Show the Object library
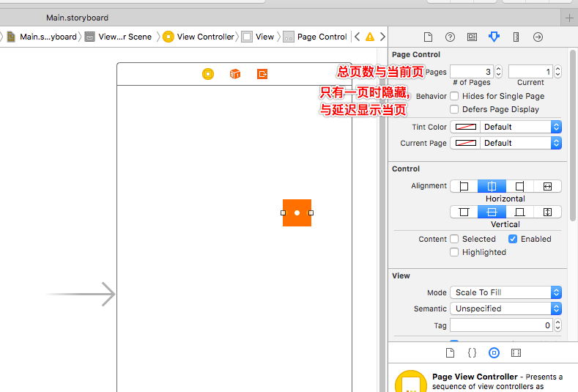This screenshot has width=578, height=392. click(x=494, y=353)
